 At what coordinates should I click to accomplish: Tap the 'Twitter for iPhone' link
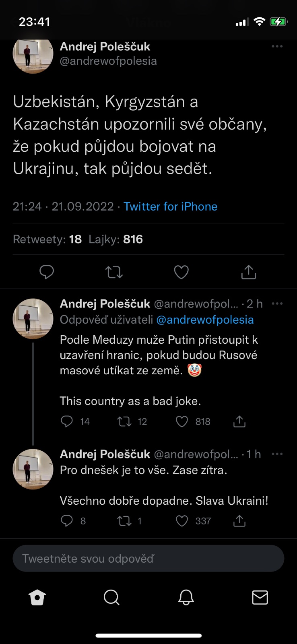(x=170, y=206)
